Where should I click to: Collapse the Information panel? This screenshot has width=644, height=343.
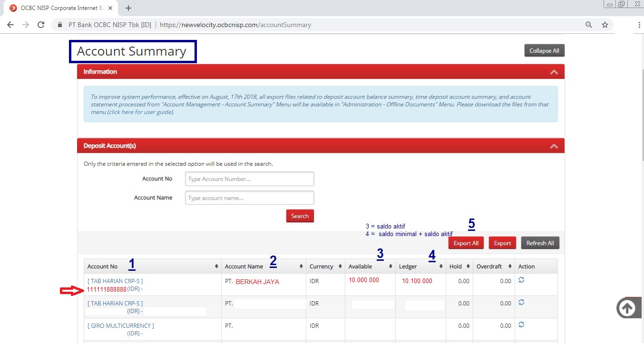(554, 72)
